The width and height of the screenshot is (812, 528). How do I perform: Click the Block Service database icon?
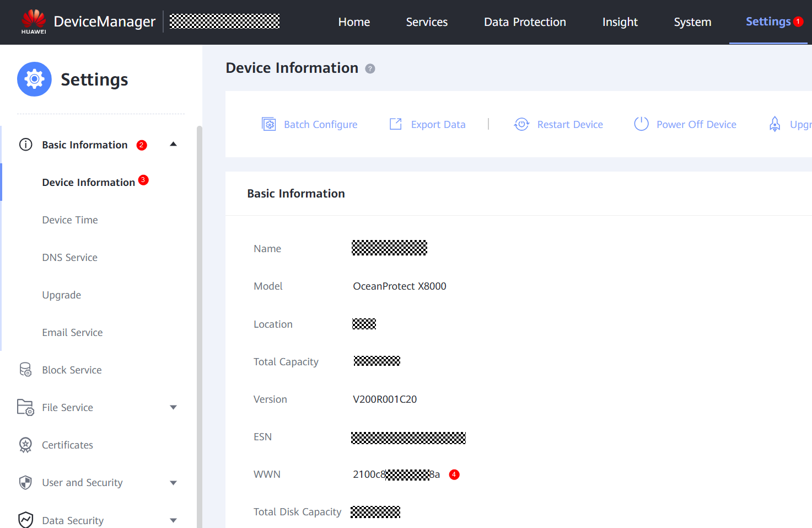coord(26,370)
